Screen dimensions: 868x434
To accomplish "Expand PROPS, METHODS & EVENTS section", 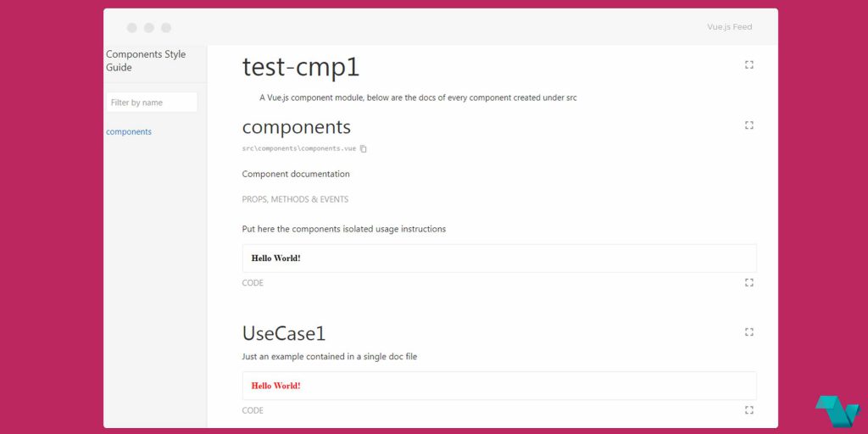I will 295,199.
